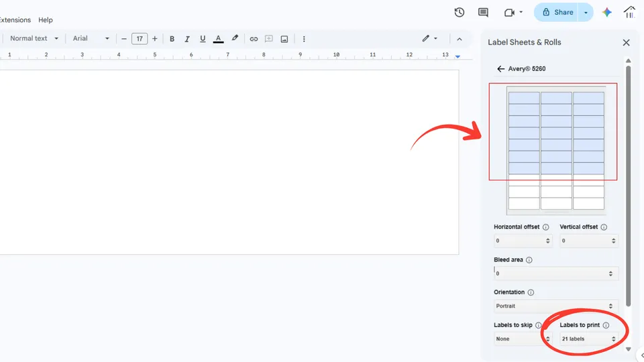Click the right indent marker on ruler
The height and width of the screenshot is (362, 644).
[x=458, y=56]
